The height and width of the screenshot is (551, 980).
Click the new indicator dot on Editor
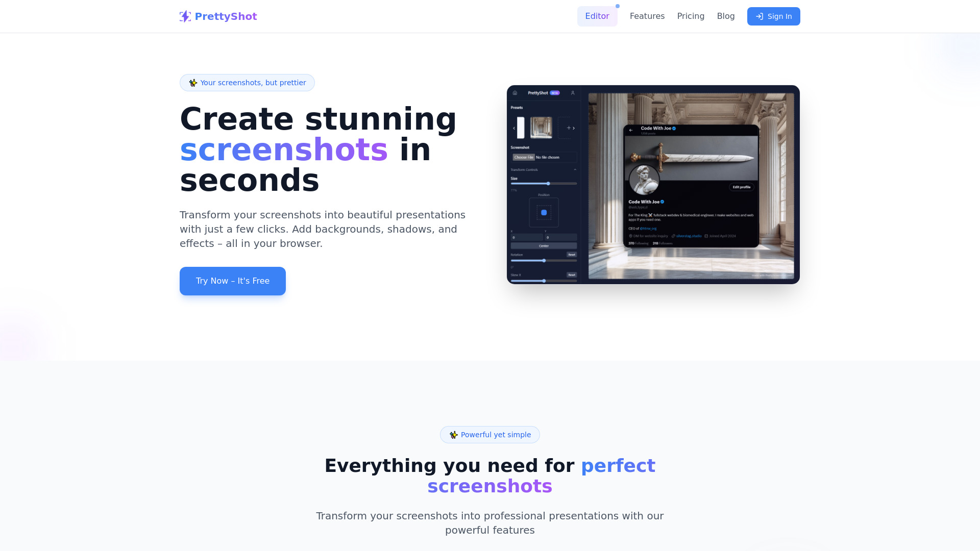click(x=617, y=6)
